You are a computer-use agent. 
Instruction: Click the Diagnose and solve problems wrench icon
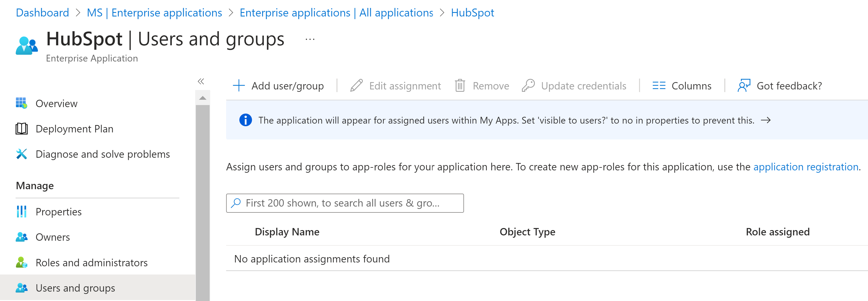(x=21, y=154)
